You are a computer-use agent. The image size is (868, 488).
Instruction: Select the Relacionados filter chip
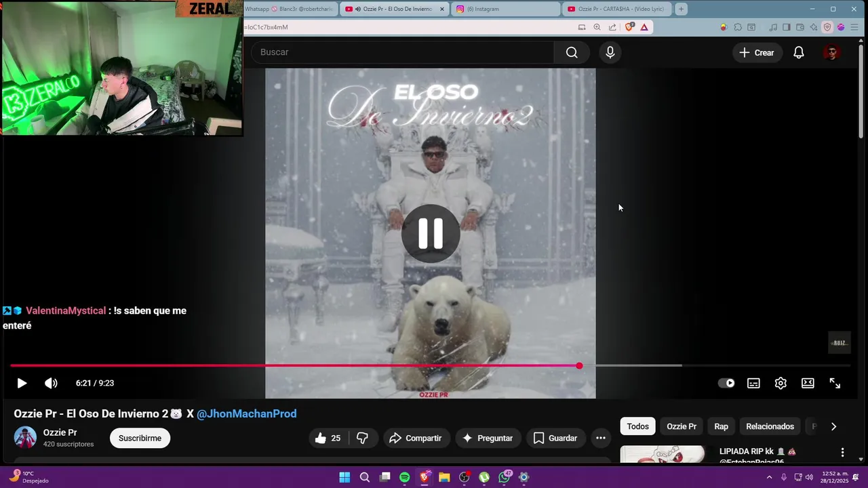click(x=770, y=426)
